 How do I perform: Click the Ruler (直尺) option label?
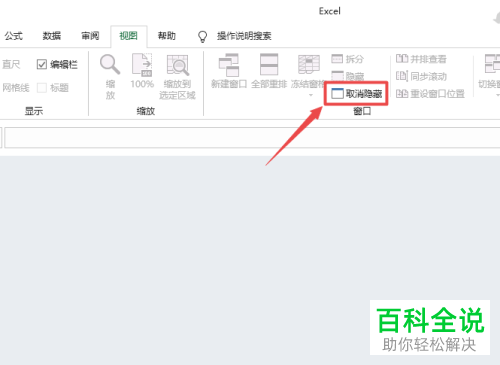11,64
